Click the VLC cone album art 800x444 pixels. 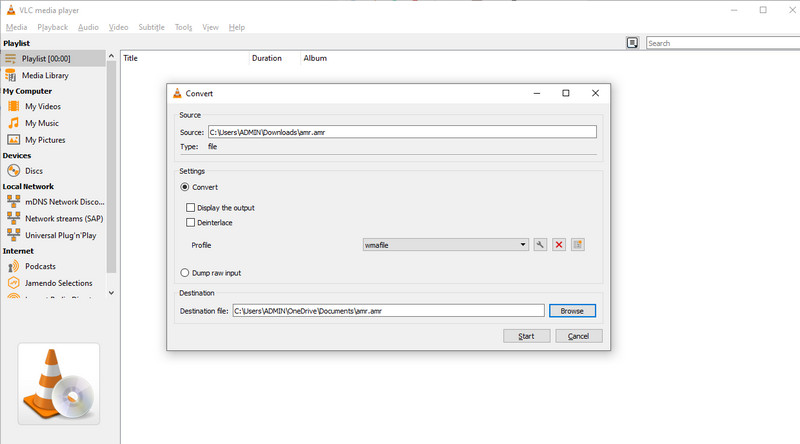click(x=59, y=384)
